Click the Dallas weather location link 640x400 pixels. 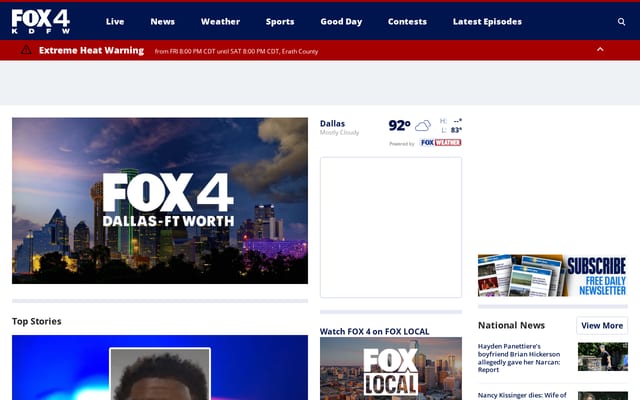coord(332,123)
